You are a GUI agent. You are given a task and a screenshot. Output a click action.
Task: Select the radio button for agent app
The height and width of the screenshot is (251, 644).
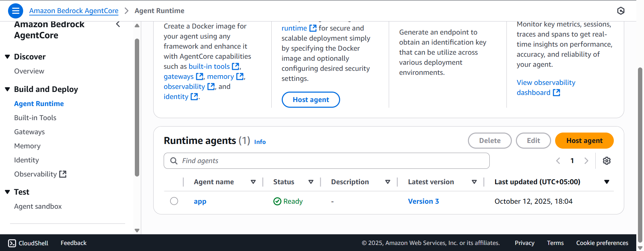tap(174, 201)
